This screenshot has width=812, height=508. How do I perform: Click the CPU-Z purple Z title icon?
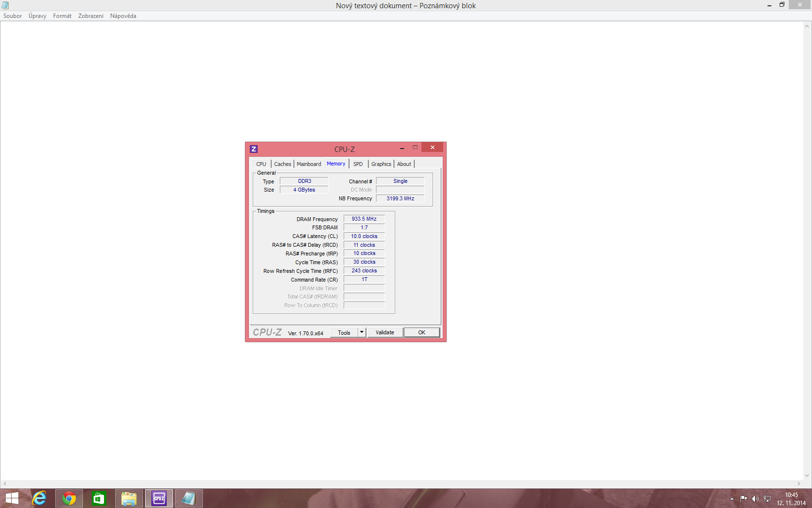[x=254, y=149]
